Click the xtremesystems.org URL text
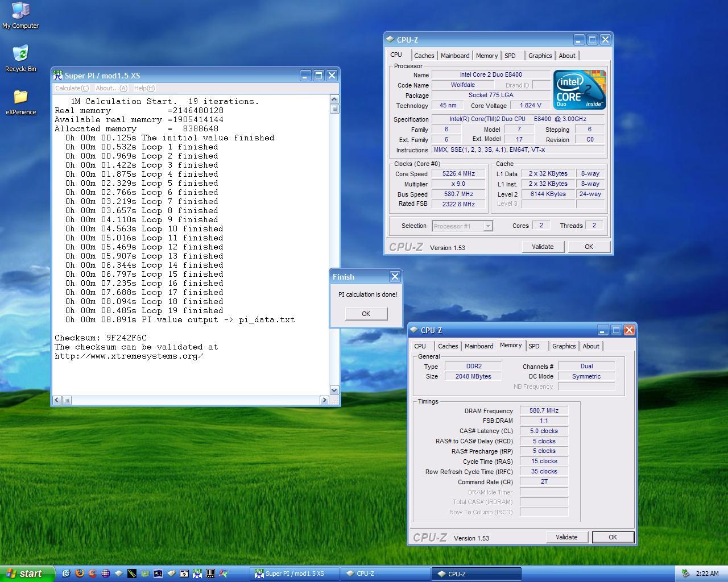The image size is (728, 582). coord(129,356)
